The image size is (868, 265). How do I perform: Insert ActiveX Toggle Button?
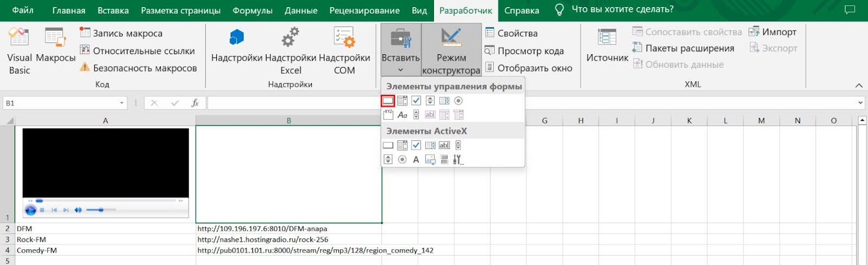point(444,159)
